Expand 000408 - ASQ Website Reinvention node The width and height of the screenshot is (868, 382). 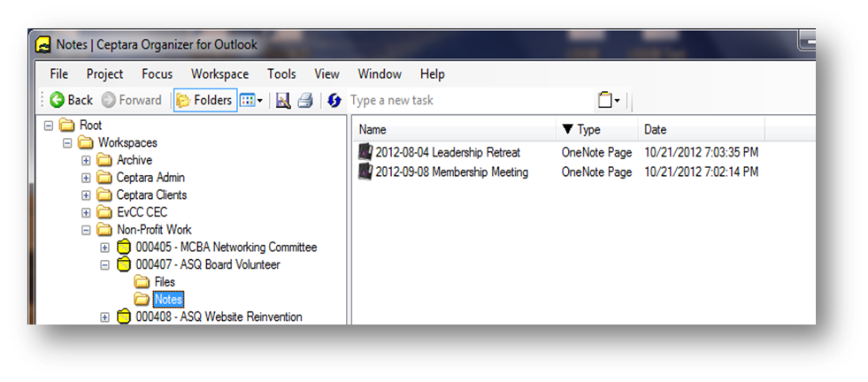tap(105, 317)
